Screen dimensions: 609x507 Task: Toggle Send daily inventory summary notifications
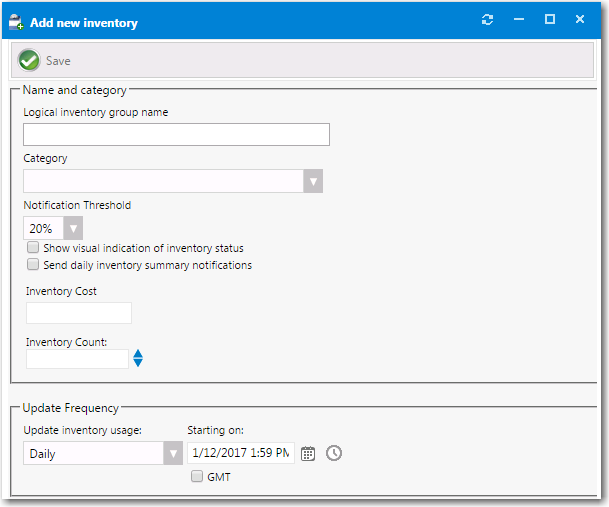[x=34, y=265]
